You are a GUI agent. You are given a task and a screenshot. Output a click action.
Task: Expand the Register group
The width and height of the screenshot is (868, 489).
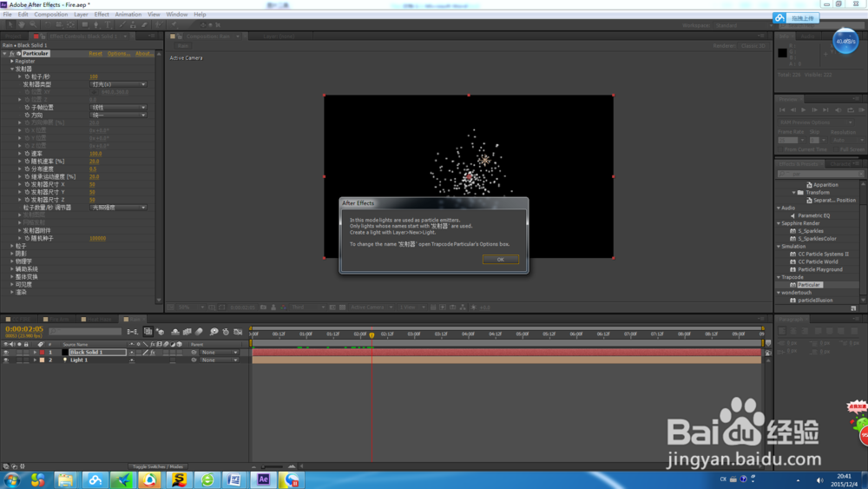[x=12, y=62]
